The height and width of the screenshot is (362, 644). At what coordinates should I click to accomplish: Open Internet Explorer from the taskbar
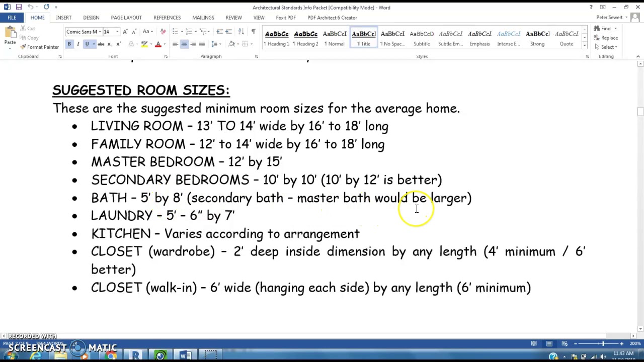click(x=35, y=356)
